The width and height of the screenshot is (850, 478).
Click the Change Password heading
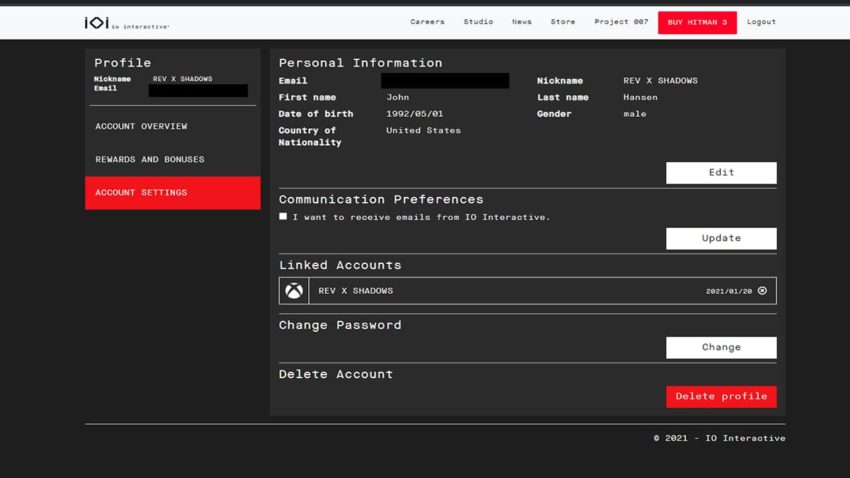(340, 325)
